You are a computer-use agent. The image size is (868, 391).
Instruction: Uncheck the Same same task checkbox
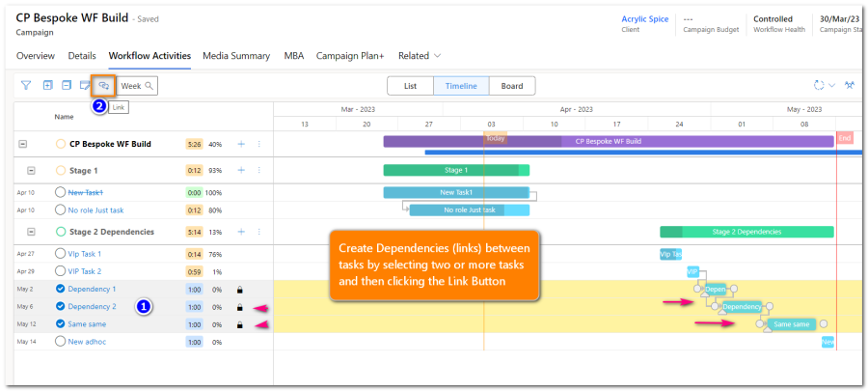(x=61, y=324)
